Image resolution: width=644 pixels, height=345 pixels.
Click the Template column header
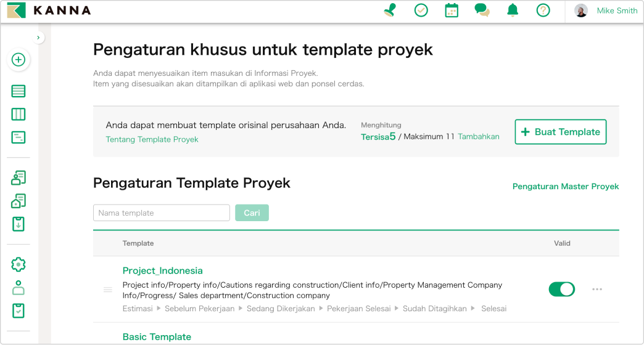pos(138,244)
